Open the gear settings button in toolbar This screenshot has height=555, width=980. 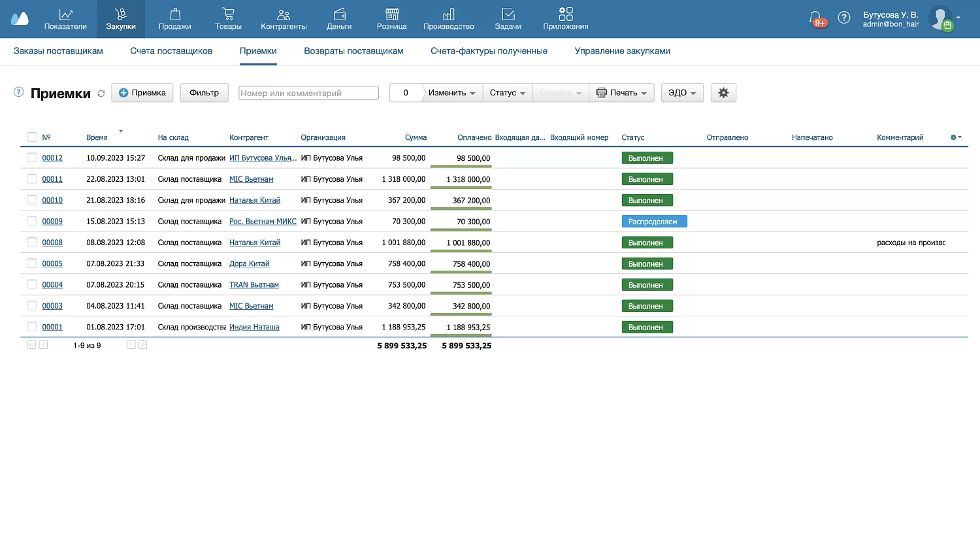[x=723, y=93]
